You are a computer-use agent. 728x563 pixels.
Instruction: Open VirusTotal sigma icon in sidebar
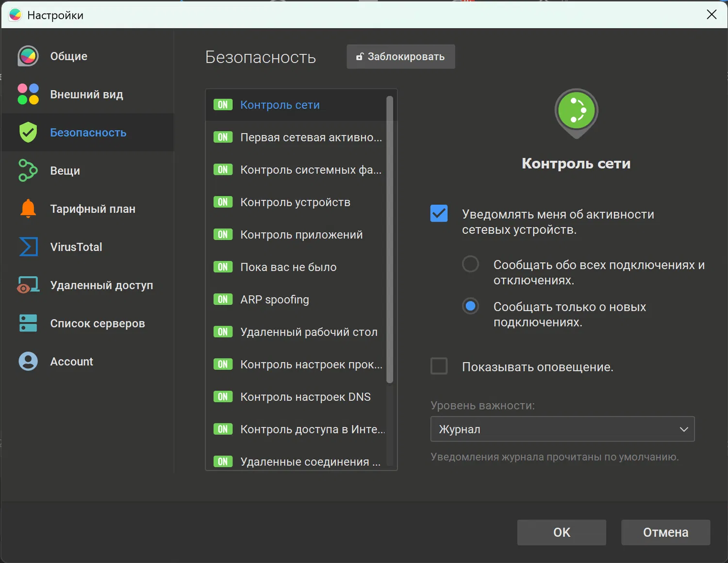point(28,247)
